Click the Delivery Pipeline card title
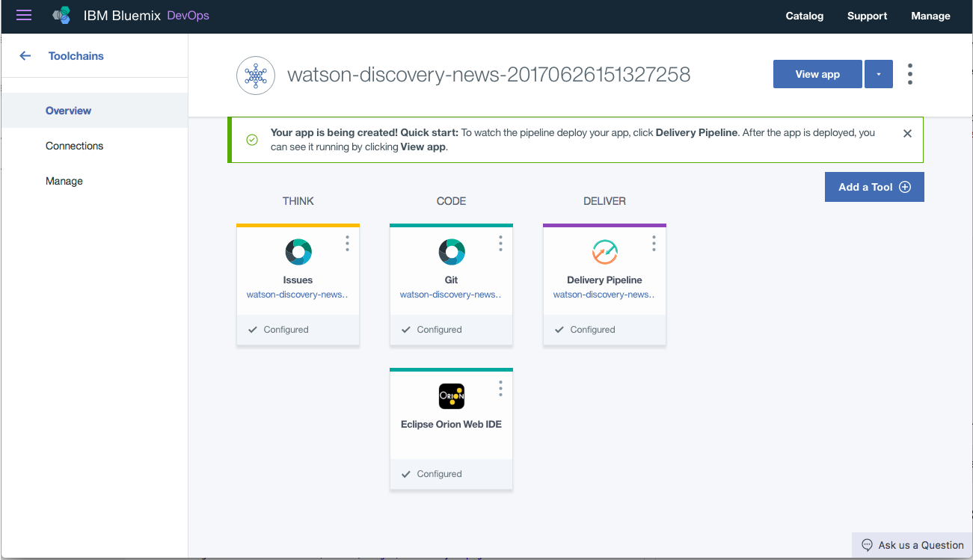The height and width of the screenshot is (560, 973). (604, 280)
